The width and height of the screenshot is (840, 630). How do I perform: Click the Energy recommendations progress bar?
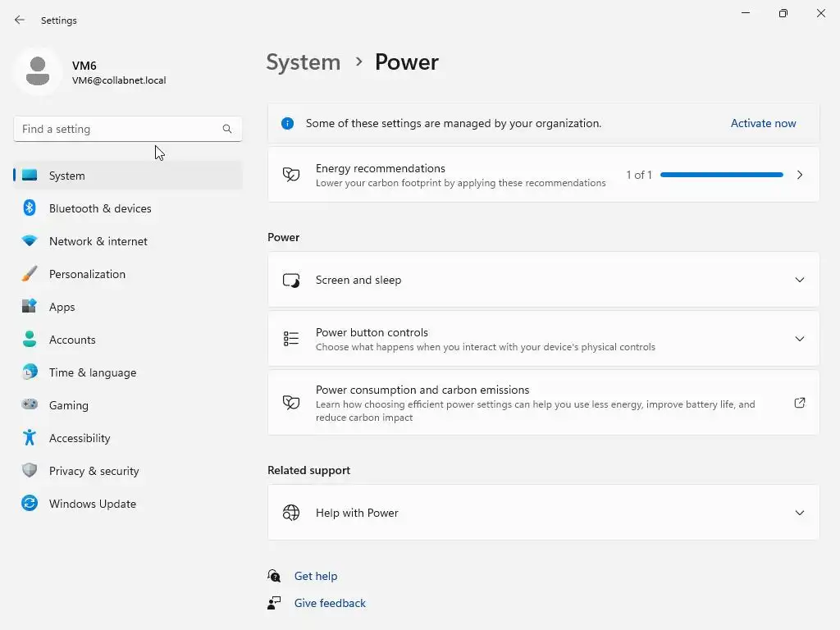point(722,175)
